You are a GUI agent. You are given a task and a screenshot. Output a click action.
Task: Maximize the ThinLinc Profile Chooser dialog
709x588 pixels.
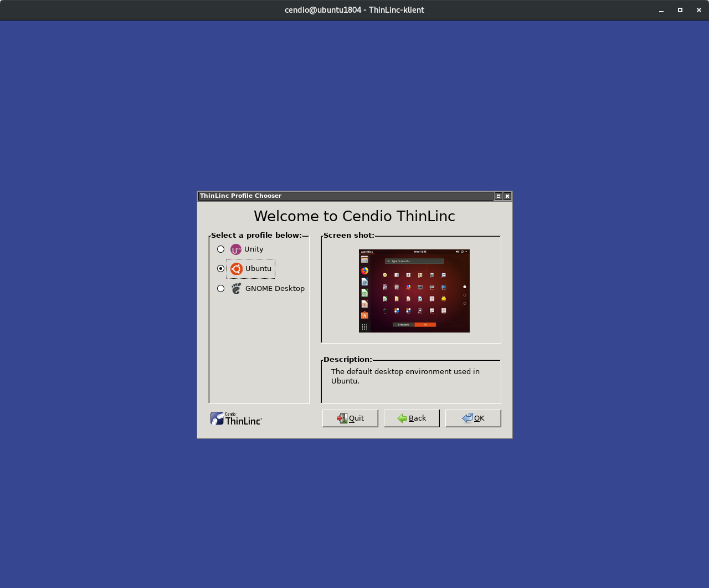[x=499, y=196]
